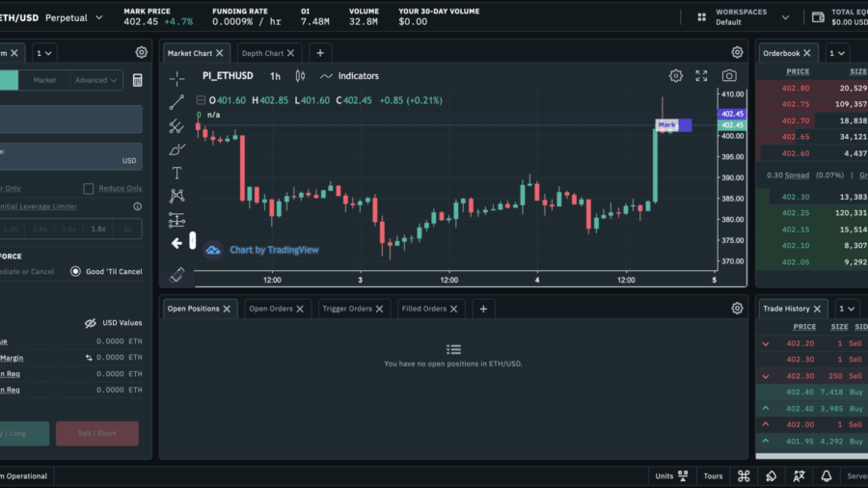Expand the Workspaces Default dropdown

tap(785, 17)
